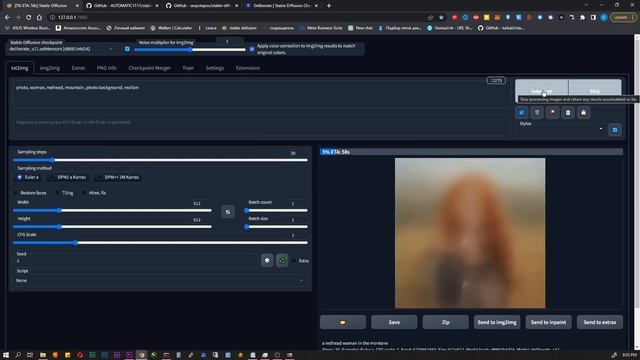
Task: Click the Zip button
Action: tap(445, 322)
